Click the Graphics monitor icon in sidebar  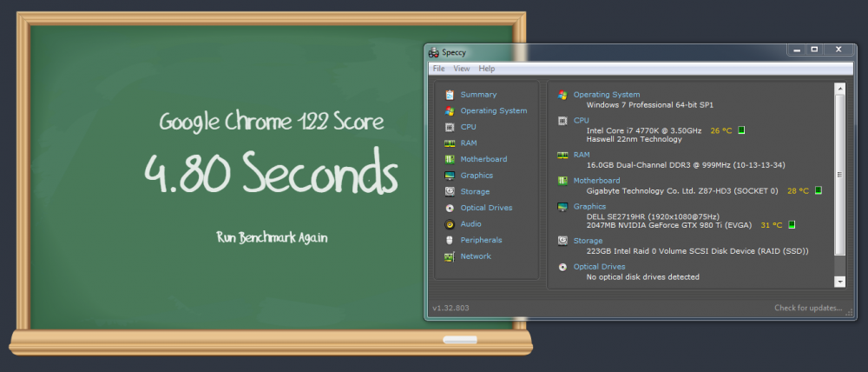tap(450, 176)
